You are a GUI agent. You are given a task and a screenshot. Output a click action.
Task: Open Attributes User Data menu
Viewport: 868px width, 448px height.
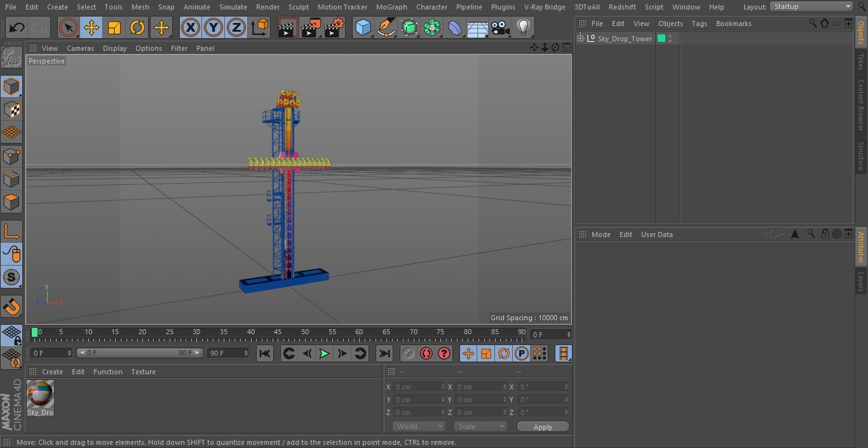[x=656, y=234]
